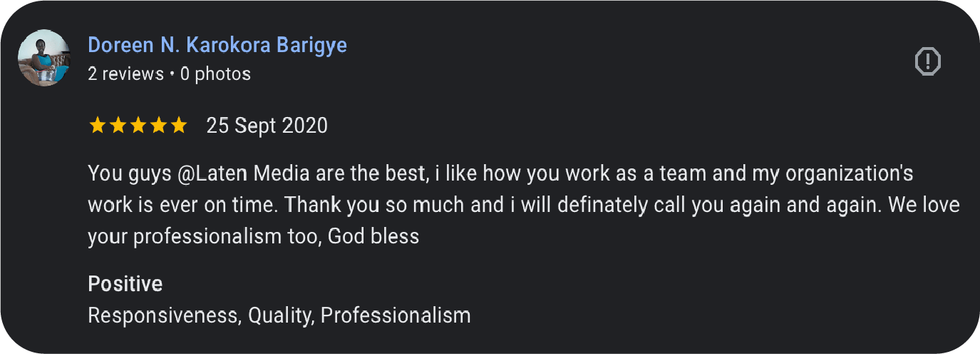Click the second gold rating star

coord(117,126)
